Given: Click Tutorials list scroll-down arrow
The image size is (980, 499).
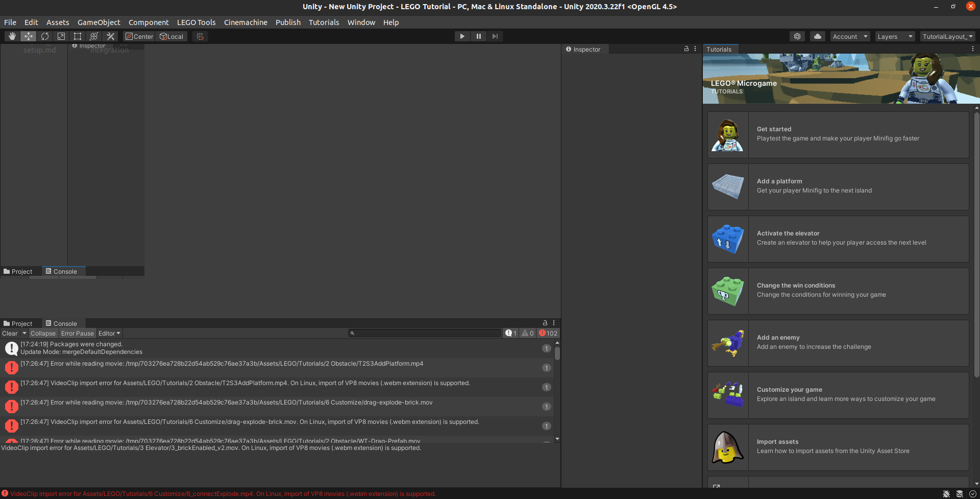Looking at the screenshot, I should tap(977, 484).
